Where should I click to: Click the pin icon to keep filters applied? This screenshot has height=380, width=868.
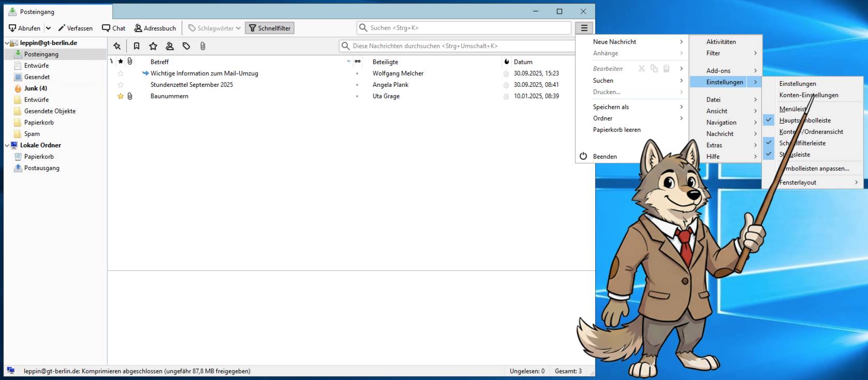point(117,46)
